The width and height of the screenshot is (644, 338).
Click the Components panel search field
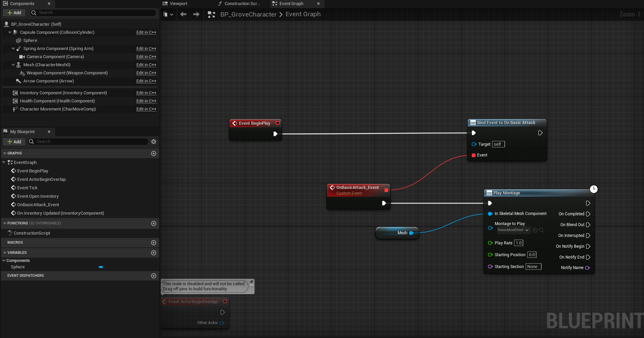point(93,12)
